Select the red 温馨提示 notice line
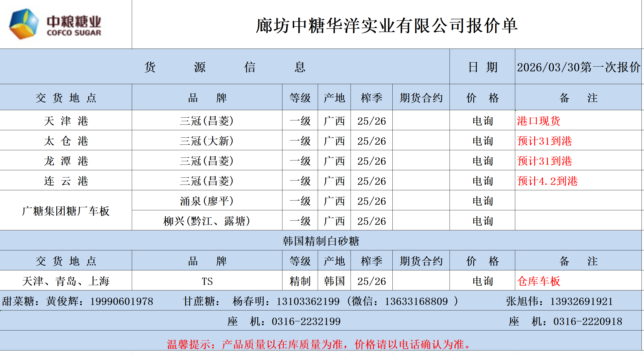644x354 pixels. 319,344
